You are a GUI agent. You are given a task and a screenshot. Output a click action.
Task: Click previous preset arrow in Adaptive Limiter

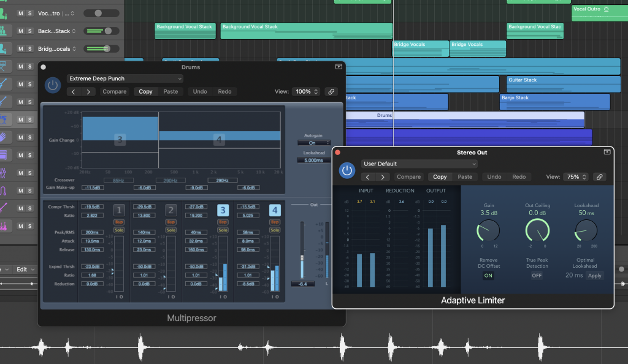[x=368, y=176]
